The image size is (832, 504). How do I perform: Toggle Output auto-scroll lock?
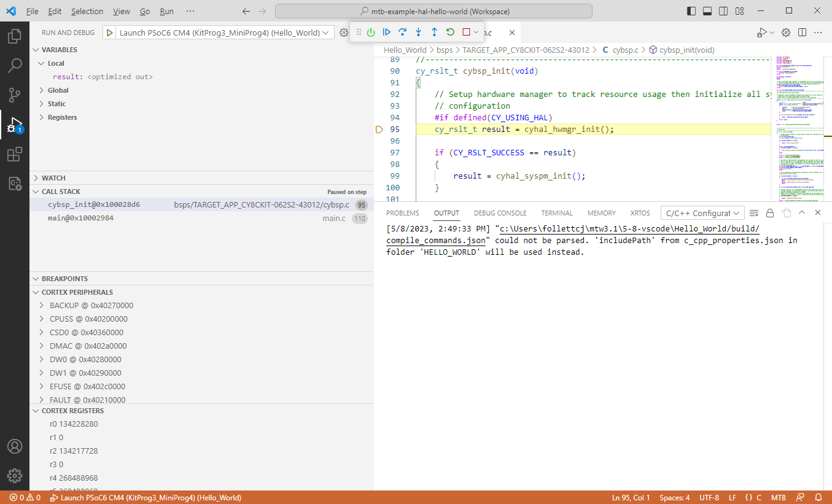coord(770,213)
